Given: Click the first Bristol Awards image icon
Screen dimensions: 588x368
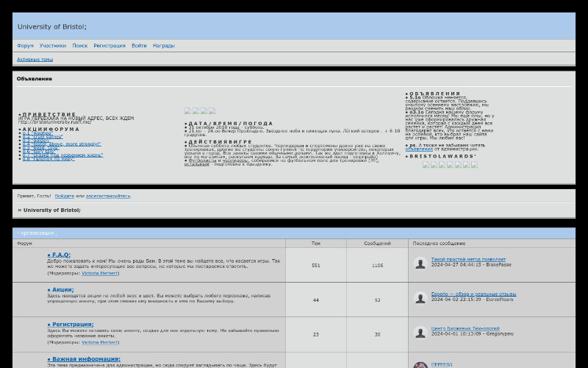Looking at the screenshot, I should click(x=426, y=165).
